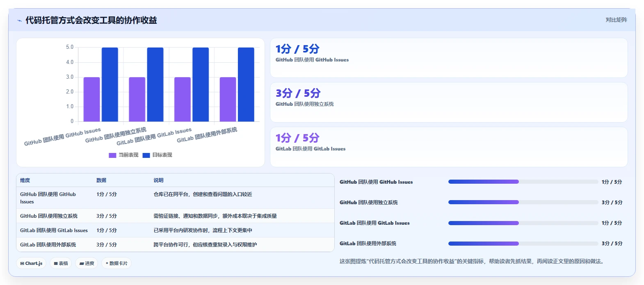
Task: Click progress bar for GitLab 团队使用外部系统
Action: point(523,243)
